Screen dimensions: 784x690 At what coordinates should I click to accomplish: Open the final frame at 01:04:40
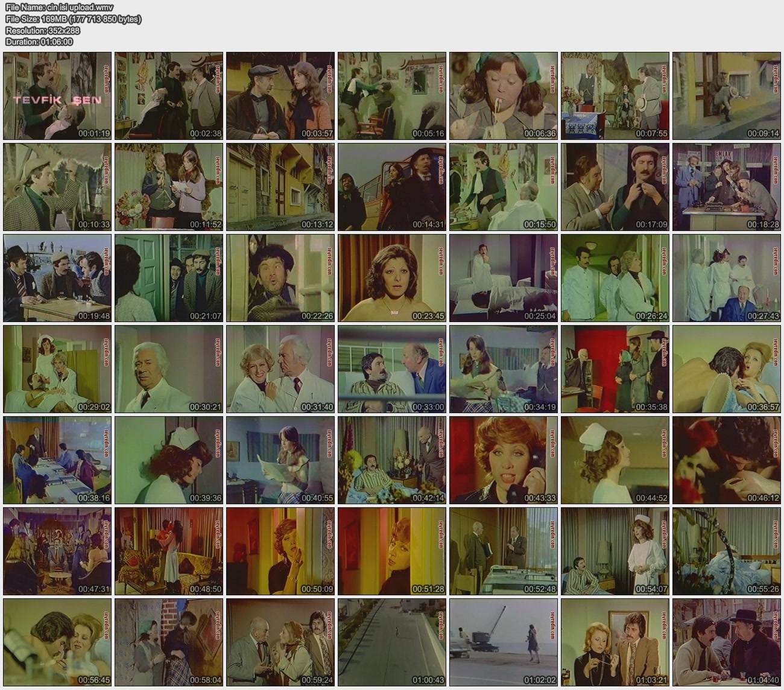point(726,642)
